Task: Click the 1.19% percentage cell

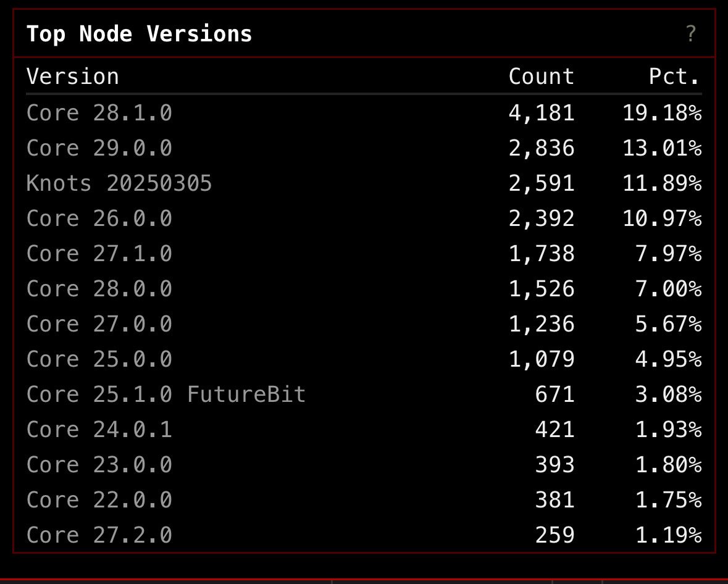Action: 669,535
